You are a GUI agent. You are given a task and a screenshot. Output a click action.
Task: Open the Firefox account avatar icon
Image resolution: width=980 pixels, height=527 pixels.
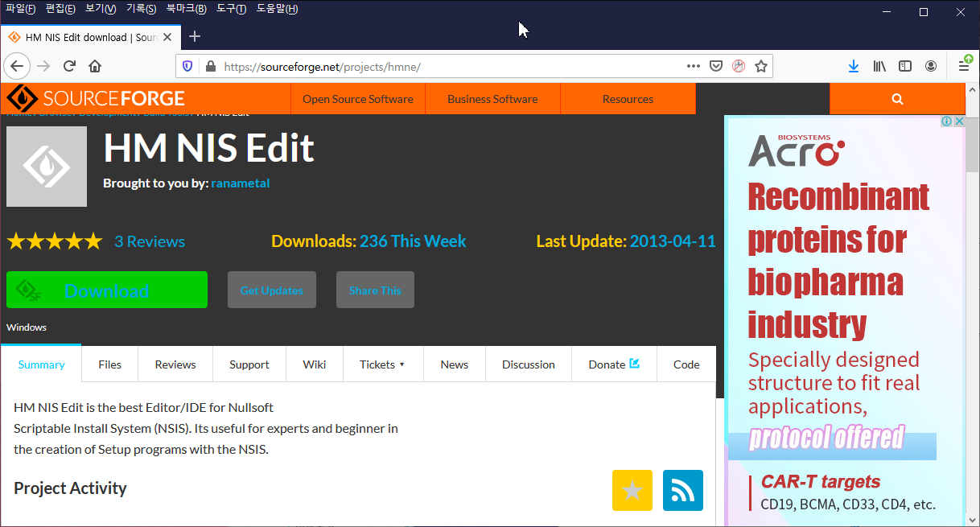pos(931,66)
